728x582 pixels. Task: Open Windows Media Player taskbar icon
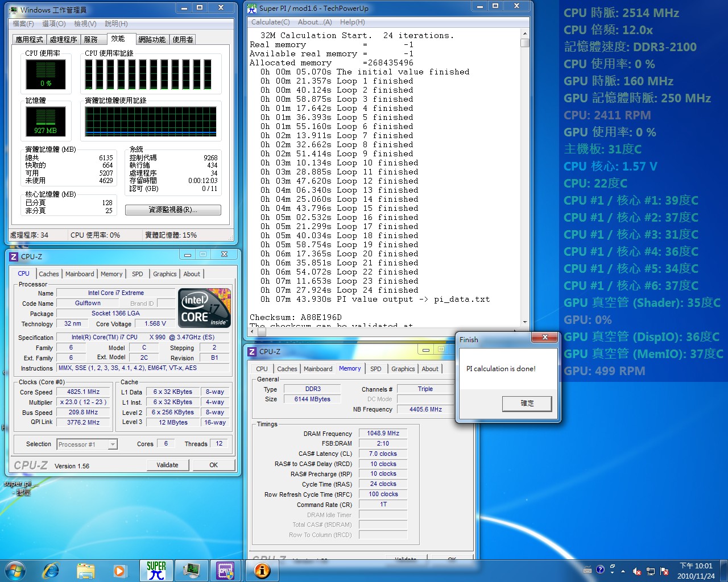click(119, 570)
